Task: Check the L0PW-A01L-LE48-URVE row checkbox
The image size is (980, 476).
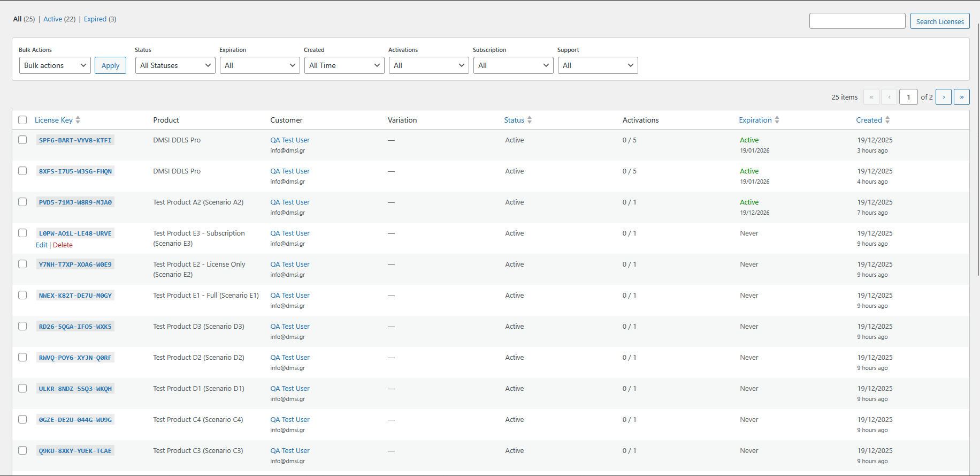Action: click(x=22, y=233)
